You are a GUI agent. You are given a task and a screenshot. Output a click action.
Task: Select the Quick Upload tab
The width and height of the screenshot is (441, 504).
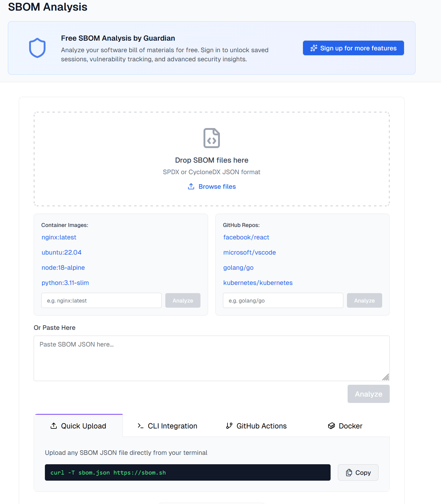point(79,426)
